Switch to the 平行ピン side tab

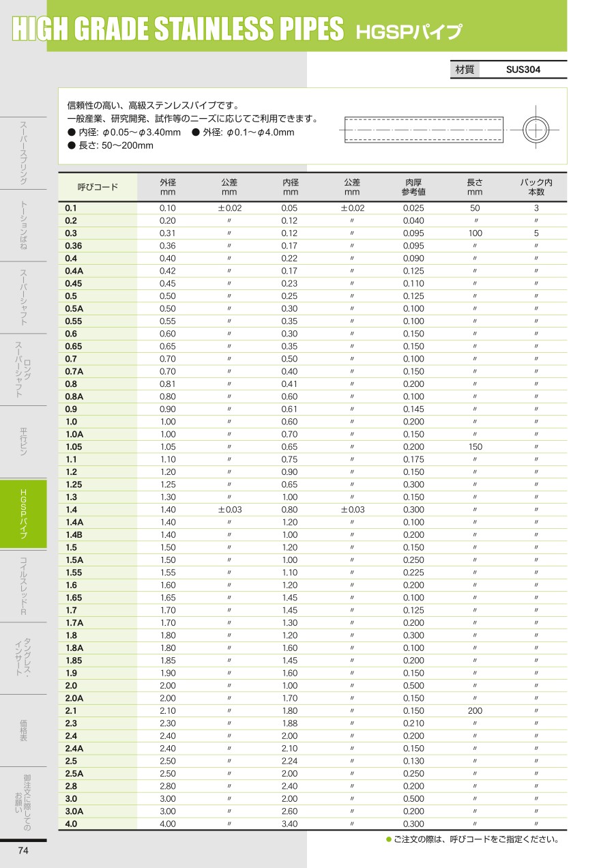point(23,442)
